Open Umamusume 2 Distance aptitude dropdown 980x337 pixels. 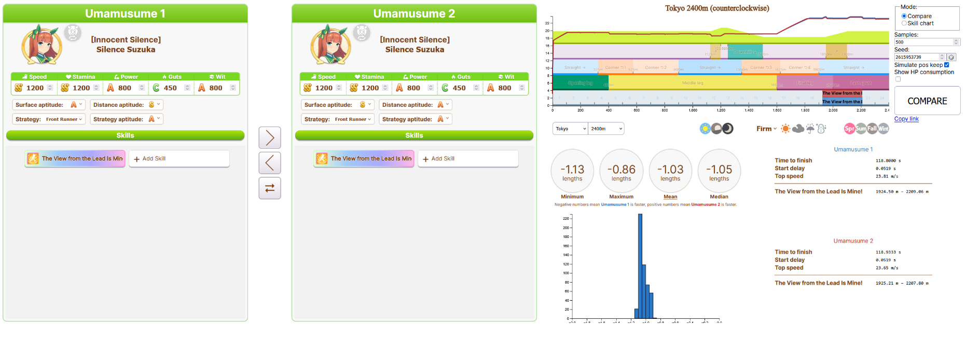416,105
